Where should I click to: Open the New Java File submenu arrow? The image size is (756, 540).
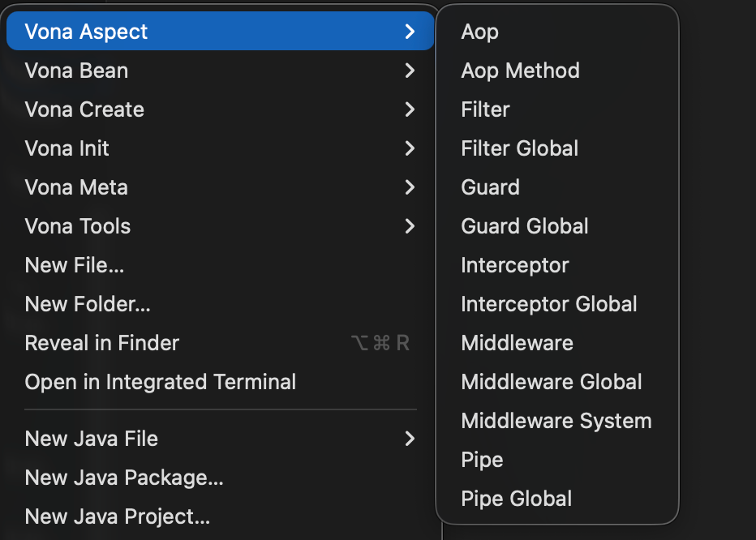click(410, 439)
